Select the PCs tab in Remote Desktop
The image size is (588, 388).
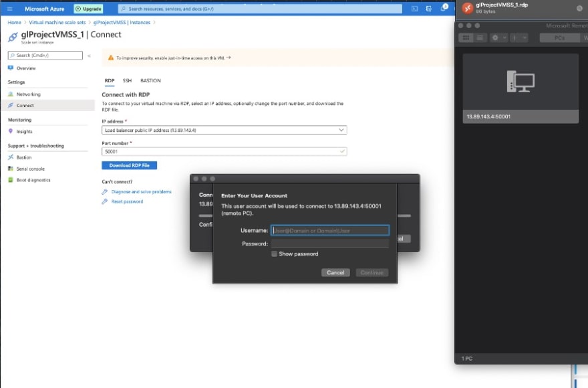point(559,38)
